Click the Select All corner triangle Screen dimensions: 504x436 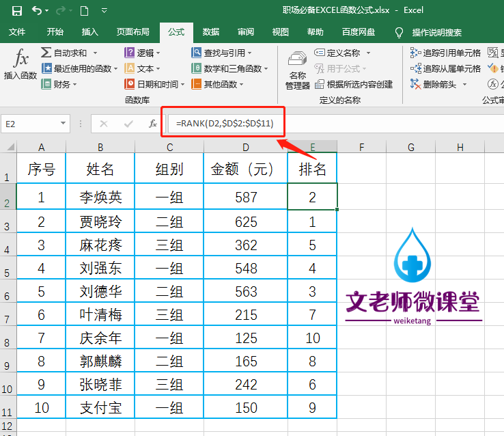coord(10,147)
